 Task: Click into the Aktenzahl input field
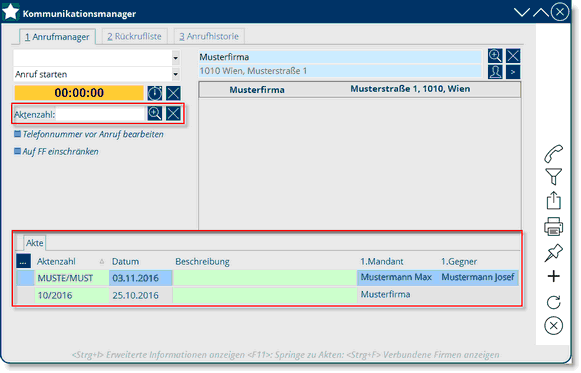pos(100,114)
